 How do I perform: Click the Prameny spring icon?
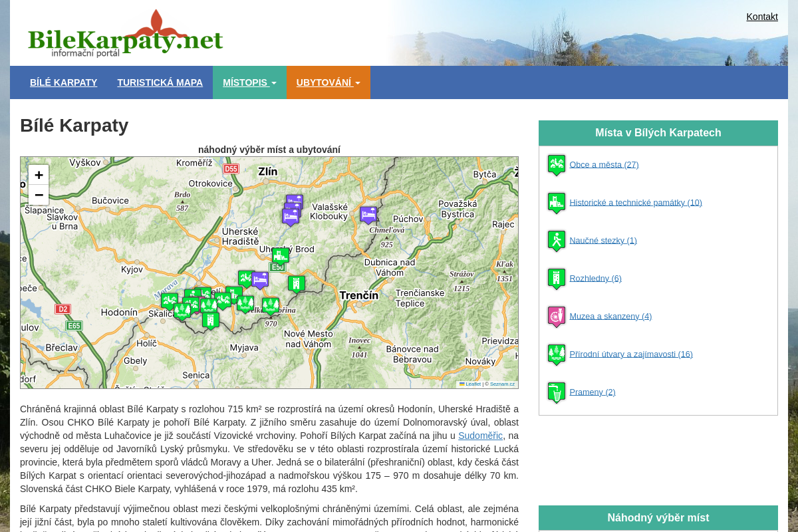click(557, 392)
